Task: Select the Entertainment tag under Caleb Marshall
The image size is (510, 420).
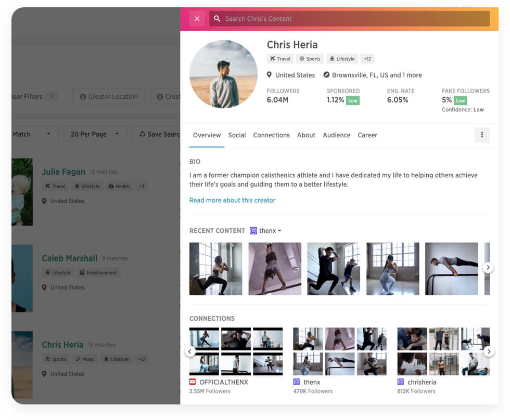Action: pos(98,272)
